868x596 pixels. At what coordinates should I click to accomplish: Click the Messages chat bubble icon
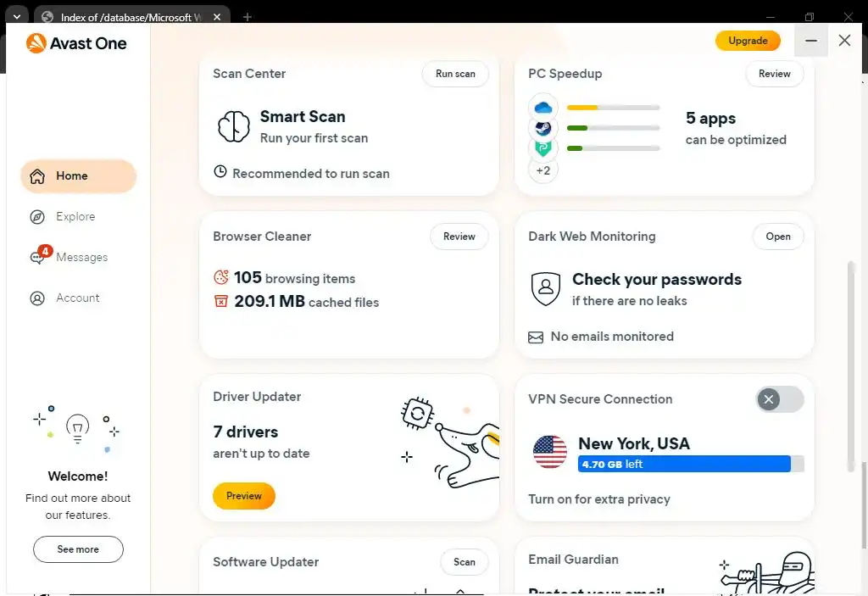[37, 258]
